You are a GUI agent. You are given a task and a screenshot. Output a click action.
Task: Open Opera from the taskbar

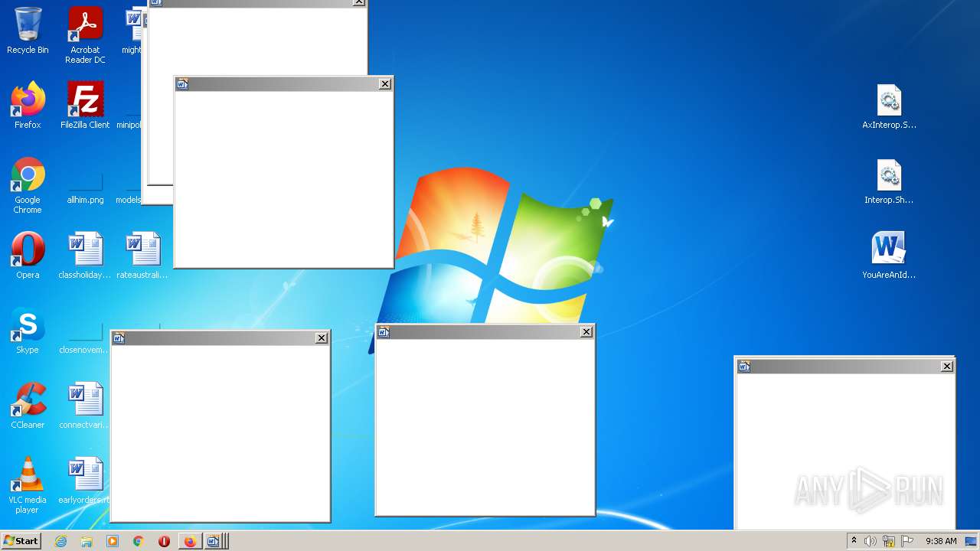(164, 541)
